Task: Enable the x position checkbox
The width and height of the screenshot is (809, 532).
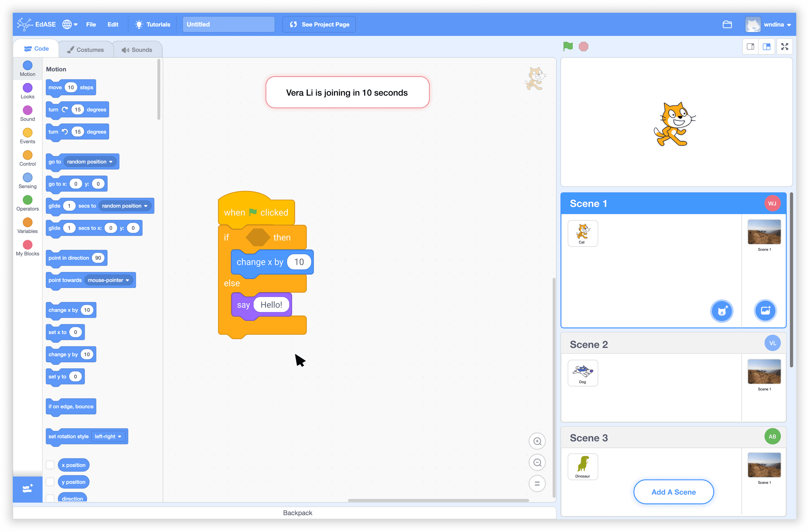Action: [50, 465]
